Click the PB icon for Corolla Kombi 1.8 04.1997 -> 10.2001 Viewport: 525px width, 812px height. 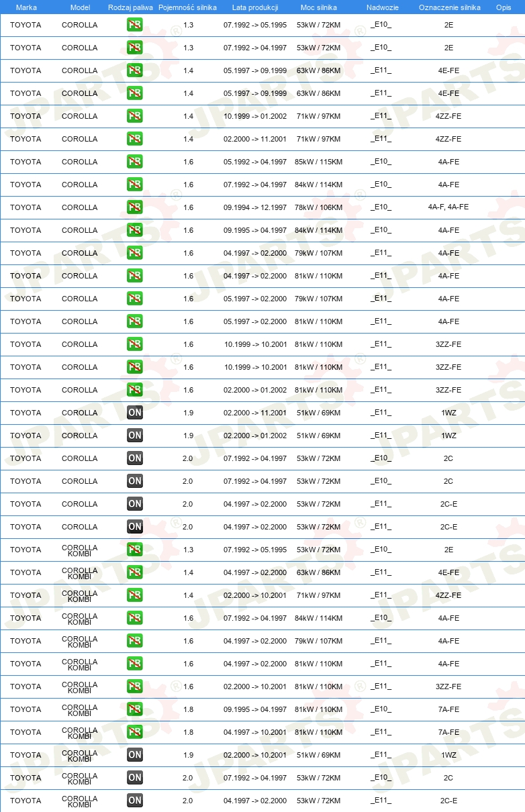pos(134,732)
